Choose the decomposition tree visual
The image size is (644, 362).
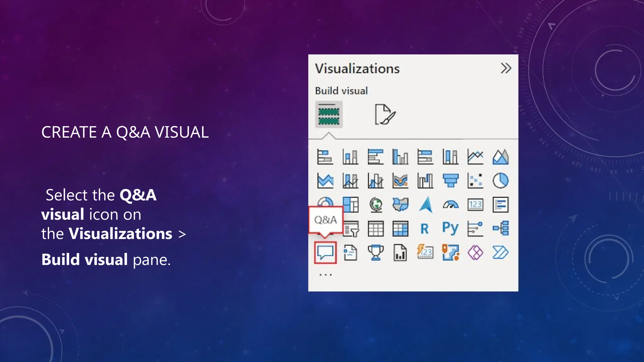coord(501,228)
